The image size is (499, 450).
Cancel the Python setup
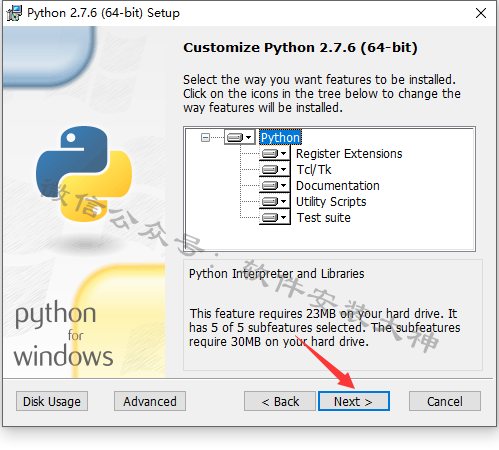click(445, 401)
